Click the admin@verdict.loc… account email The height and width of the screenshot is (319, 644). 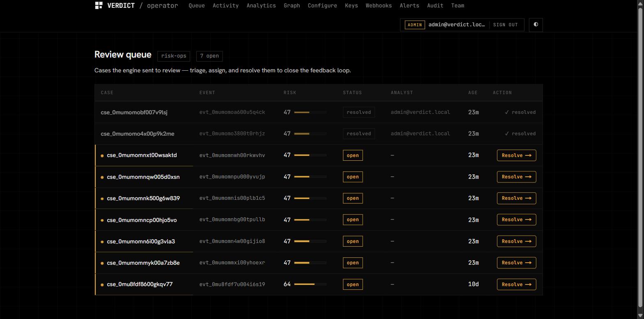[x=457, y=25]
